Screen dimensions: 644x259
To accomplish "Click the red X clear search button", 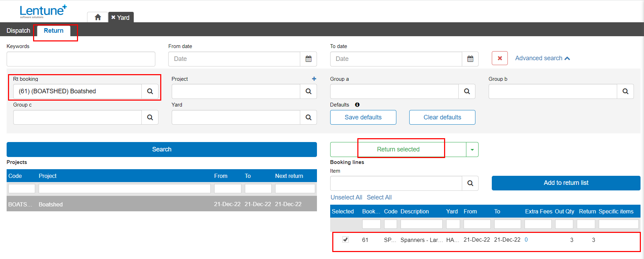I will tap(499, 58).
